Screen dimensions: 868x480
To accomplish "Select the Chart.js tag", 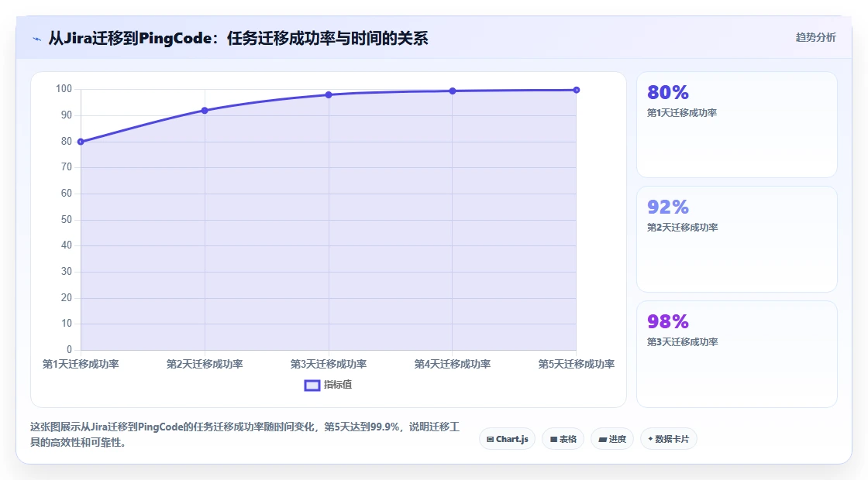I will point(507,439).
